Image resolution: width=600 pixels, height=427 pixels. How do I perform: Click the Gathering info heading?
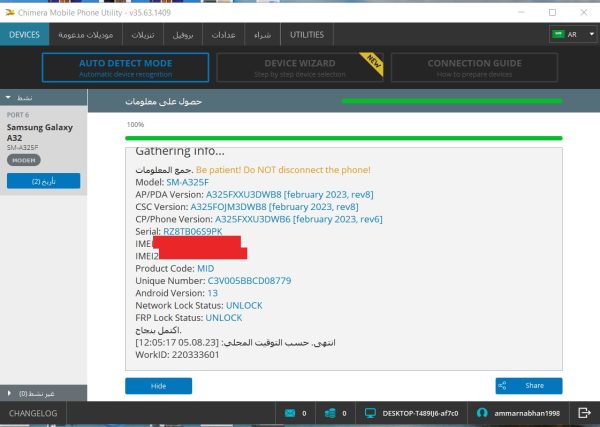pos(180,151)
